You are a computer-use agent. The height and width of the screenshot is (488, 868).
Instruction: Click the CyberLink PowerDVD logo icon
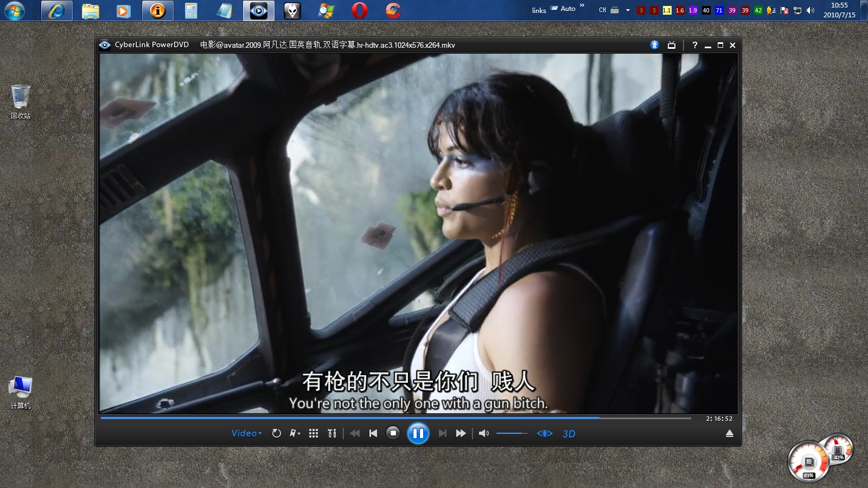[105, 45]
